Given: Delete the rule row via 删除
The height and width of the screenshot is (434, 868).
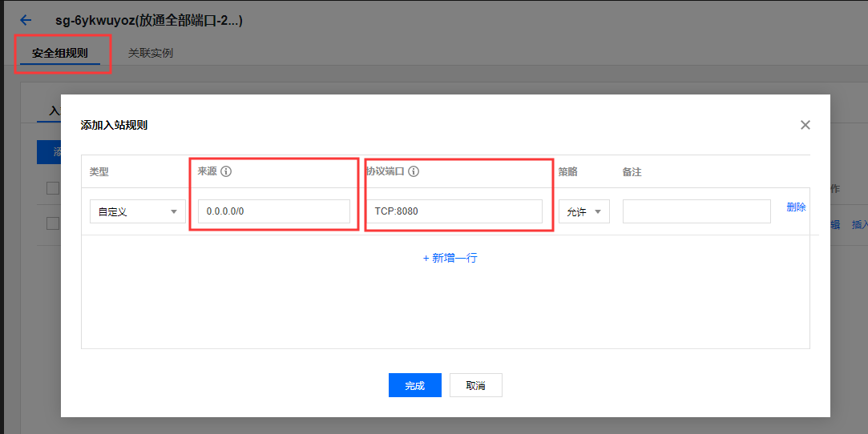Looking at the screenshot, I should tap(796, 207).
